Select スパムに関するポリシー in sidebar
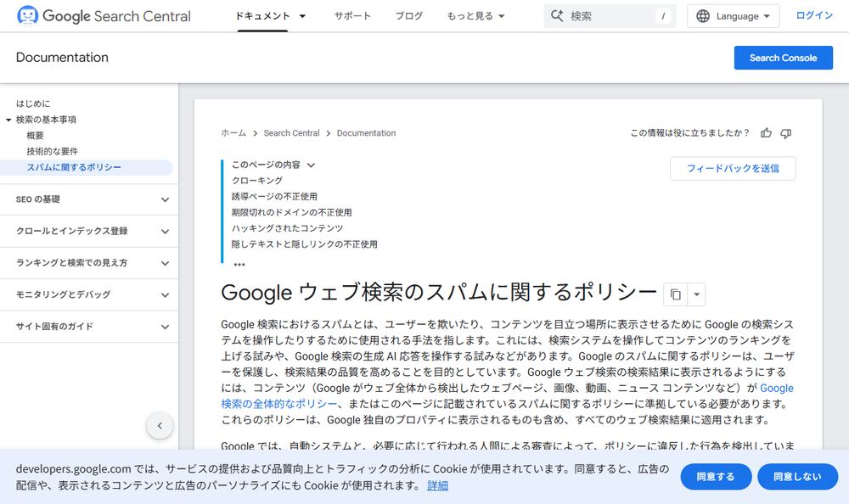Screen dimensions: 849x504 click(x=74, y=167)
